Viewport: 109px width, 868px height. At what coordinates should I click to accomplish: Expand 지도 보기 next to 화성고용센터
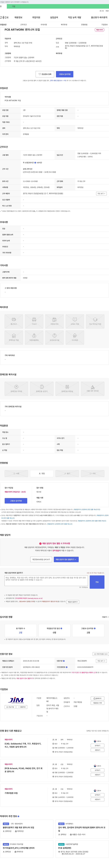click(x=101, y=661)
